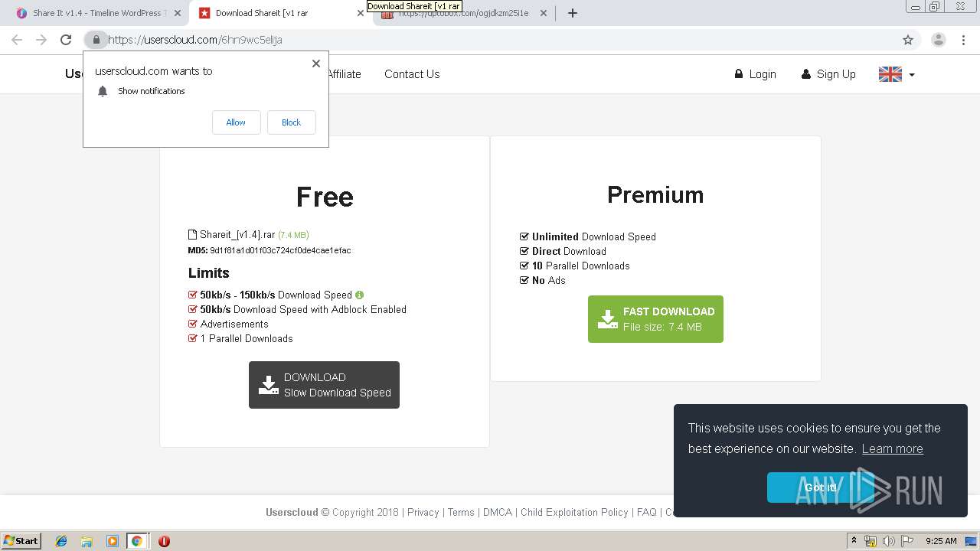
Task: Click the MD5 hash value text
Action: click(280, 250)
